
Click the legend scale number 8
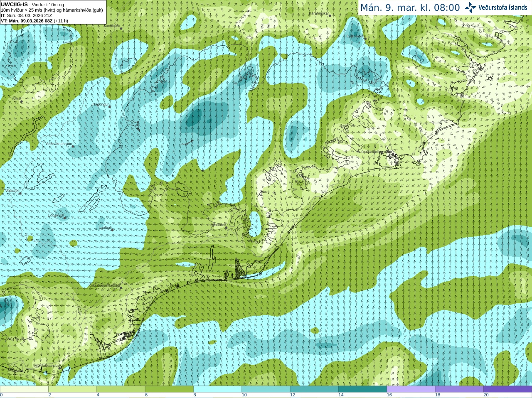tap(195, 395)
